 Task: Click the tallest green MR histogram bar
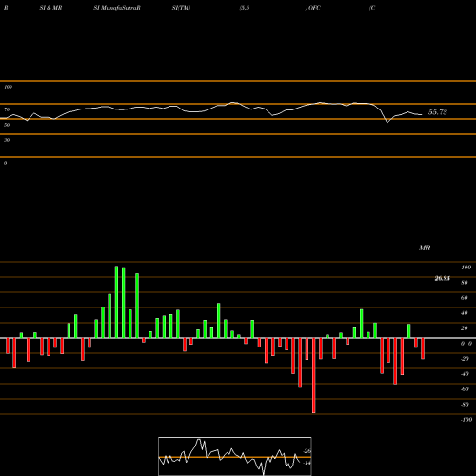click(x=116, y=302)
